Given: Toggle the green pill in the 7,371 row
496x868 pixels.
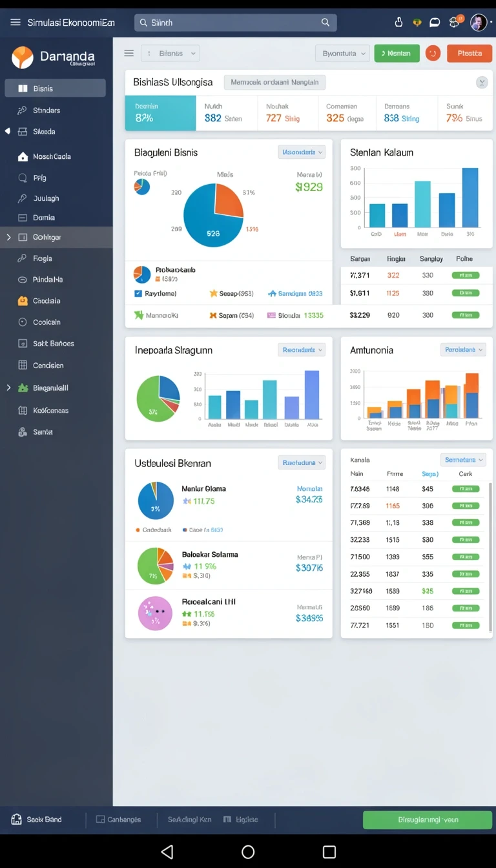Looking at the screenshot, I should [x=466, y=275].
